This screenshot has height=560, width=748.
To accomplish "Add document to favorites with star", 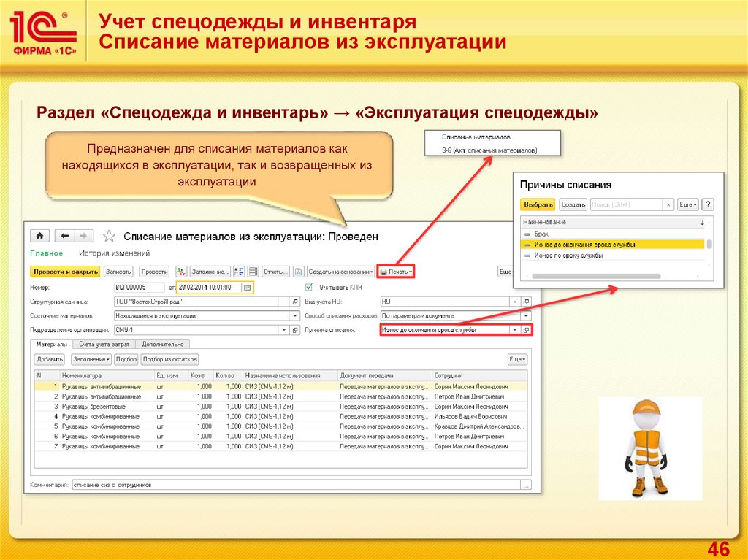I will point(109,236).
